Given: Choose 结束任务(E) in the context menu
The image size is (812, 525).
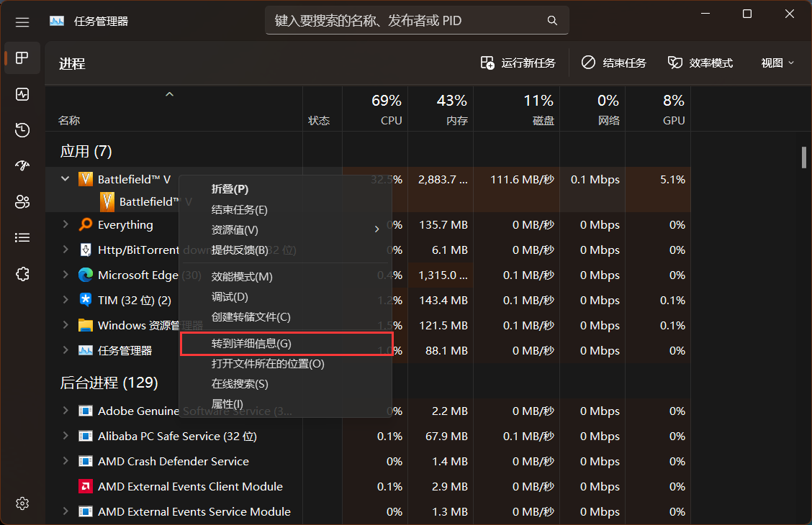Looking at the screenshot, I should tap(286, 209).
